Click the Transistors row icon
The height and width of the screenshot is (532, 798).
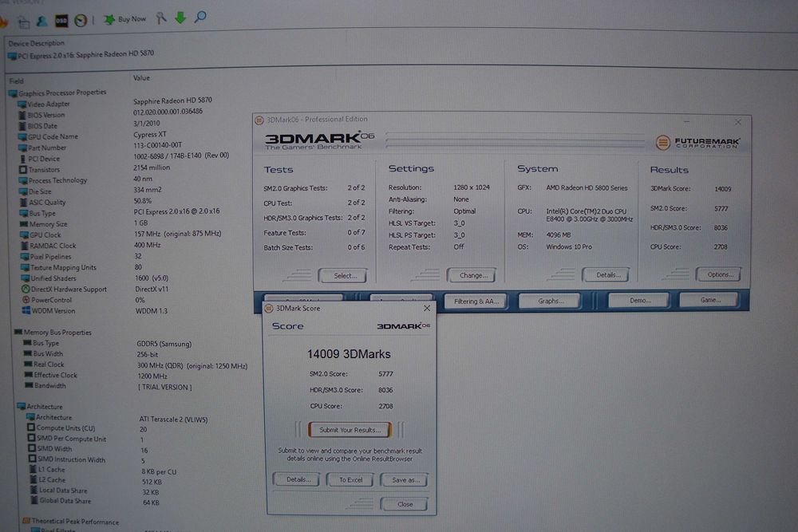pos(22,170)
